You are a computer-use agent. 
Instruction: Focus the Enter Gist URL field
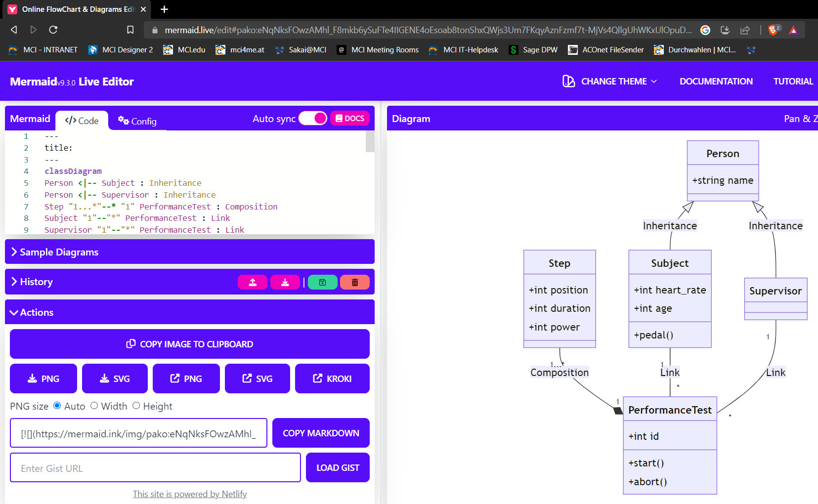pyautogui.click(x=155, y=467)
